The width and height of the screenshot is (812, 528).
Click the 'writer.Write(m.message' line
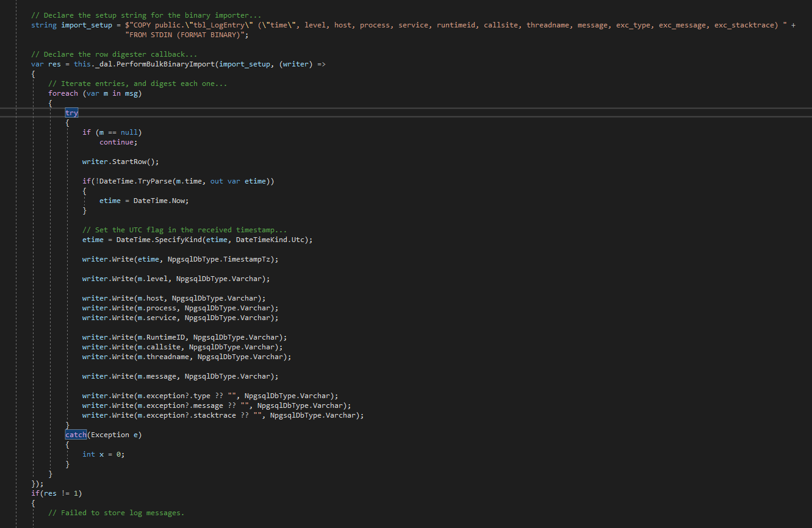point(180,376)
